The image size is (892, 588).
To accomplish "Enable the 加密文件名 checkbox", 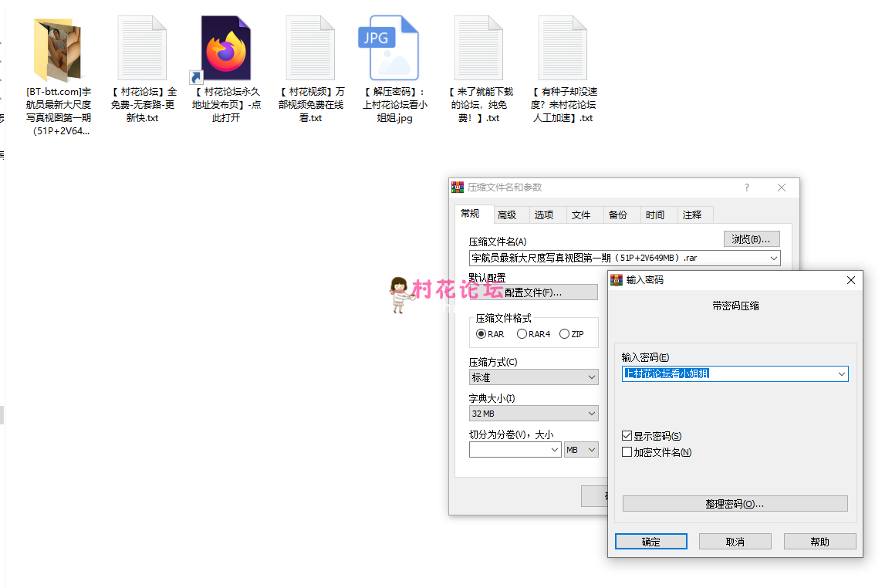I will point(627,452).
